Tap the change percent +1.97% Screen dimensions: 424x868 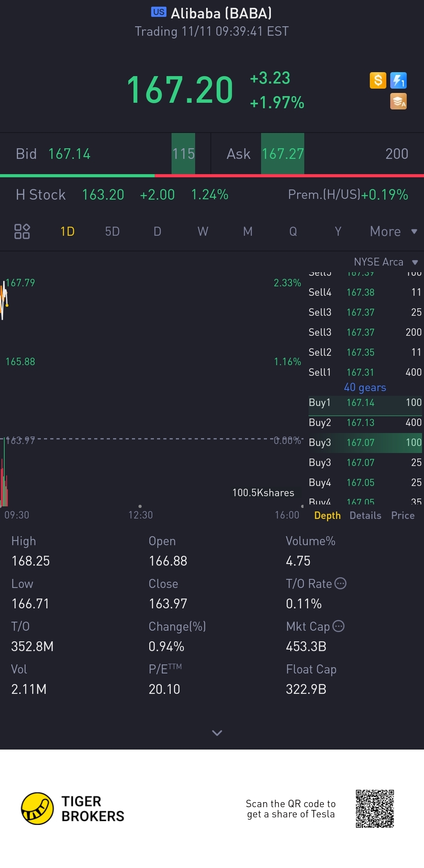[277, 103]
